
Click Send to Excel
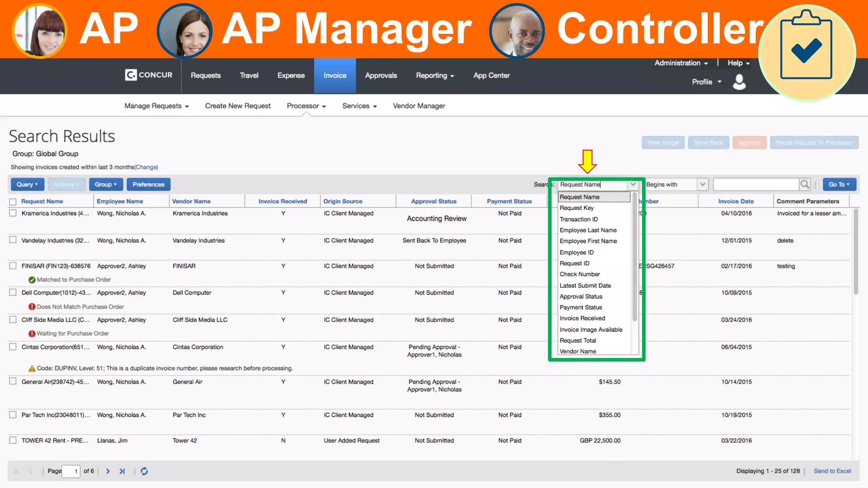[832, 471]
